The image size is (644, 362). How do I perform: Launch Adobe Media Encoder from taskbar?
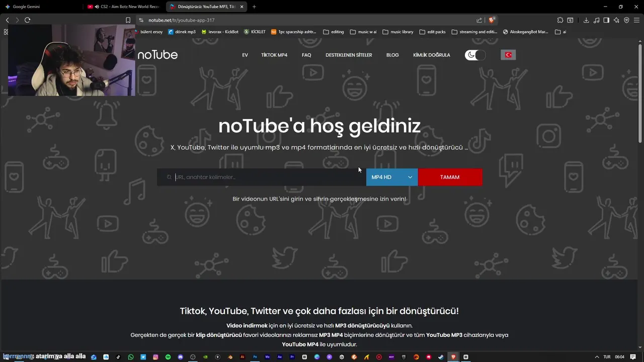click(268, 357)
